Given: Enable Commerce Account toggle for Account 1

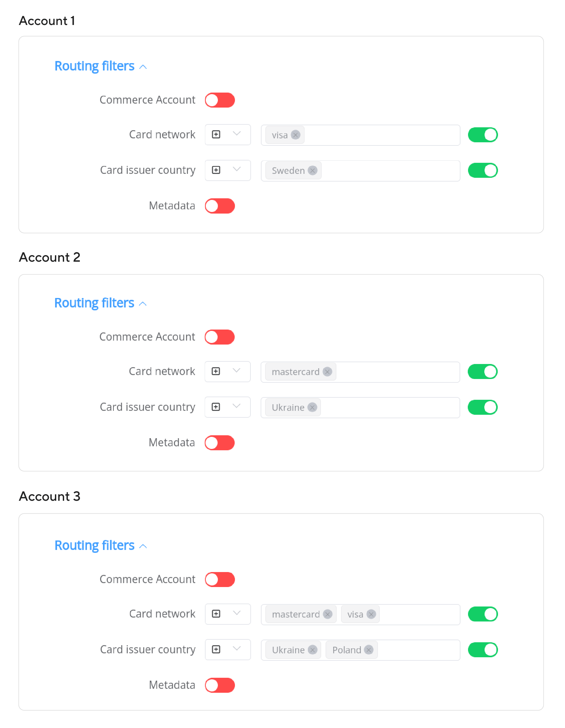Looking at the screenshot, I should (x=220, y=100).
